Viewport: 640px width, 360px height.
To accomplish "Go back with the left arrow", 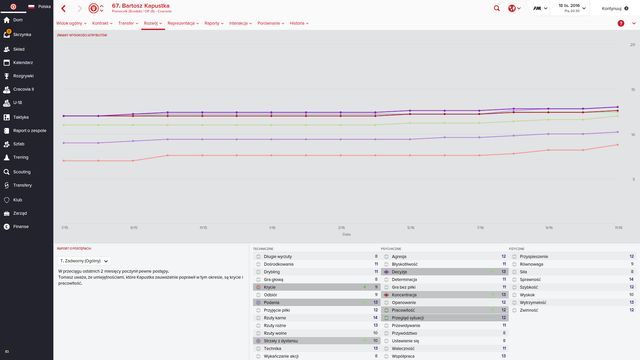I will click(x=64, y=8).
